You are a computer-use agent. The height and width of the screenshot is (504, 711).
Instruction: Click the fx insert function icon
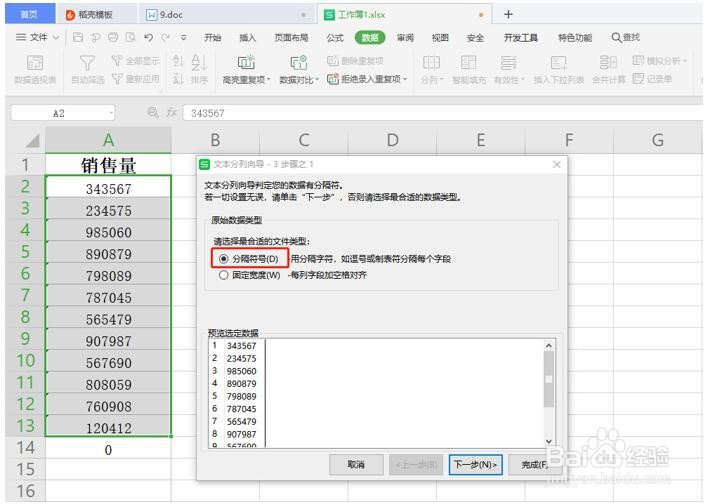171,113
